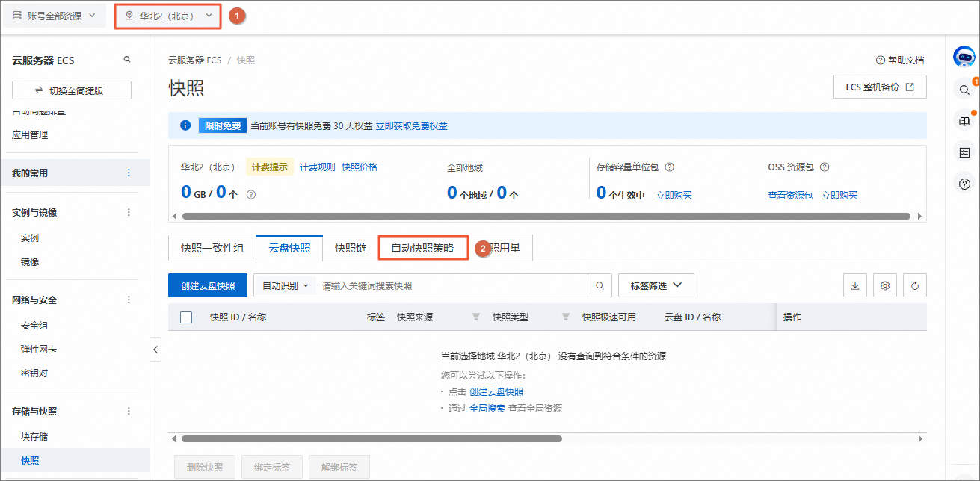Open the 存储与快照 more-options dots
The width and height of the screenshot is (980, 481).
(129, 411)
